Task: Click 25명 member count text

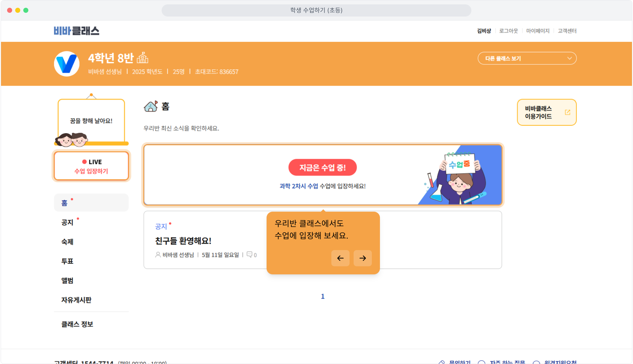Action: pyautogui.click(x=178, y=72)
